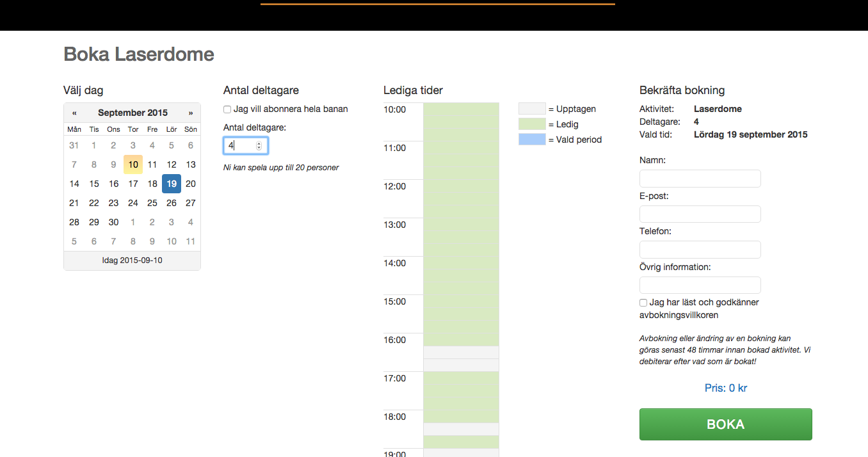
Task: Click the 'Boka Laserdome' heading
Action: coord(139,54)
